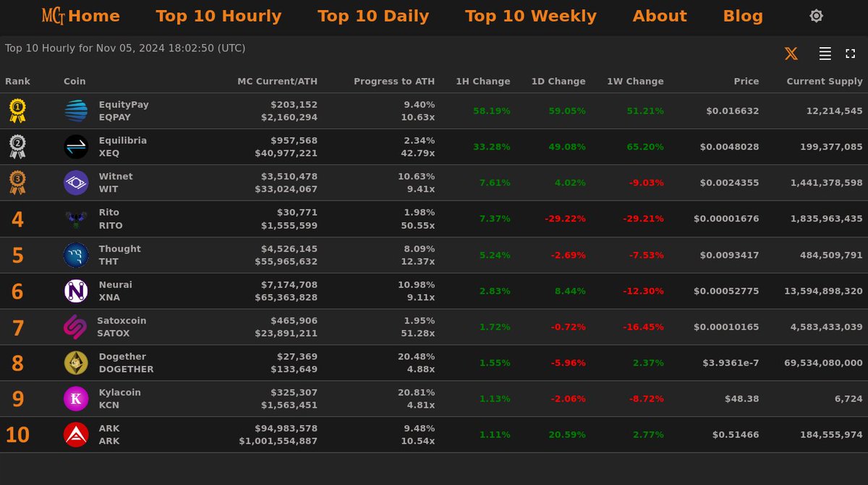868x485 pixels.
Task: Open the Rito RITO coin name
Action: point(109,219)
